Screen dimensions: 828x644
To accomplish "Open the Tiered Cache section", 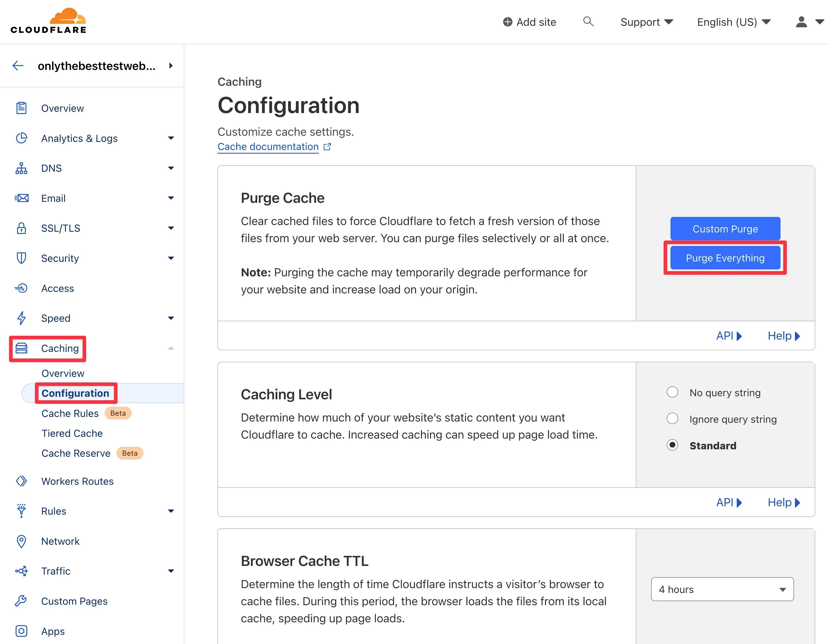I will 72,433.
